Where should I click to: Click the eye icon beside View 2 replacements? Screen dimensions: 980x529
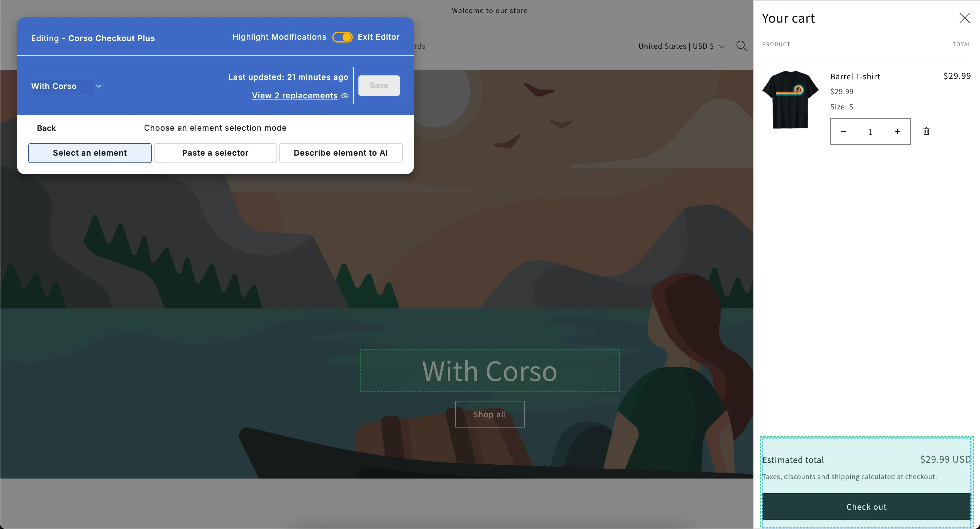[x=345, y=96]
